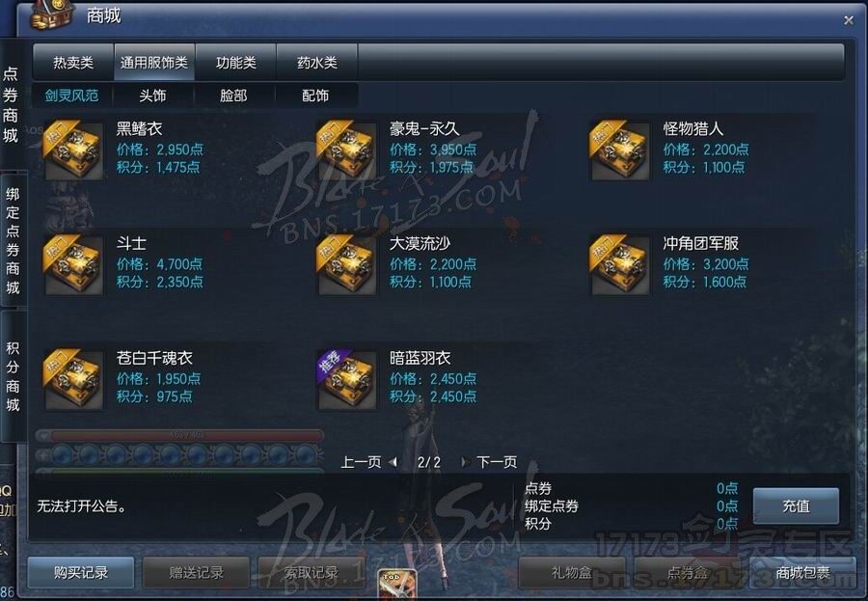Select the 怪物猎人 costume box icon
This screenshot has width=868, height=601.
(x=620, y=150)
